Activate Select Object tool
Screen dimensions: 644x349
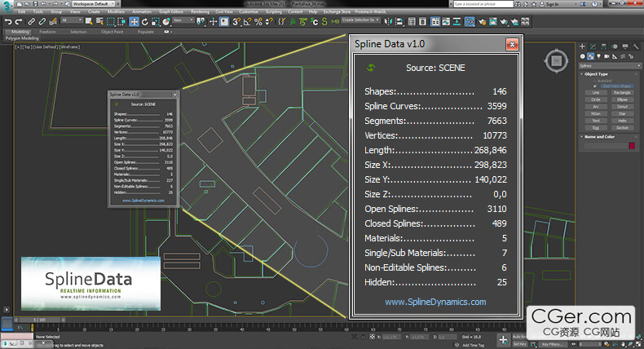[89, 21]
